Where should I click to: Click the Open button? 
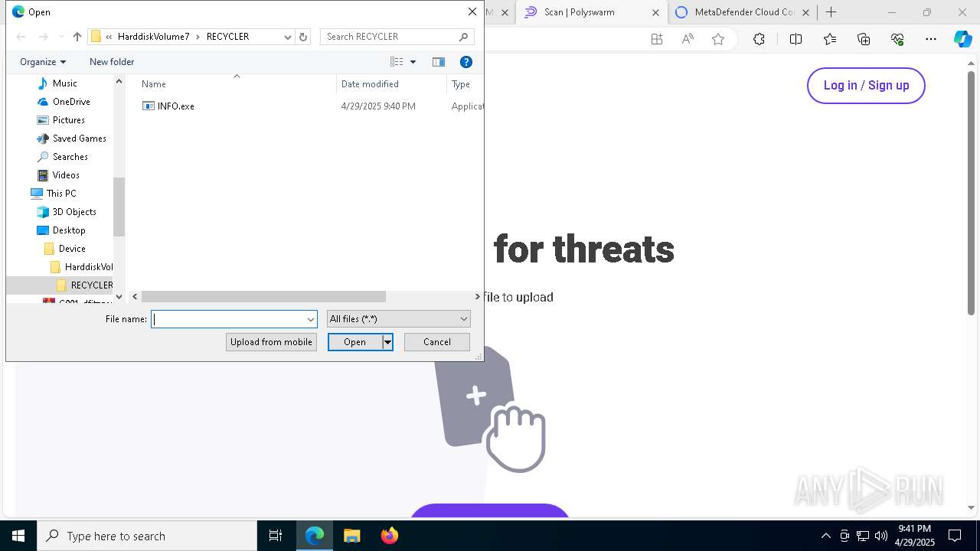pyautogui.click(x=355, y=342)
